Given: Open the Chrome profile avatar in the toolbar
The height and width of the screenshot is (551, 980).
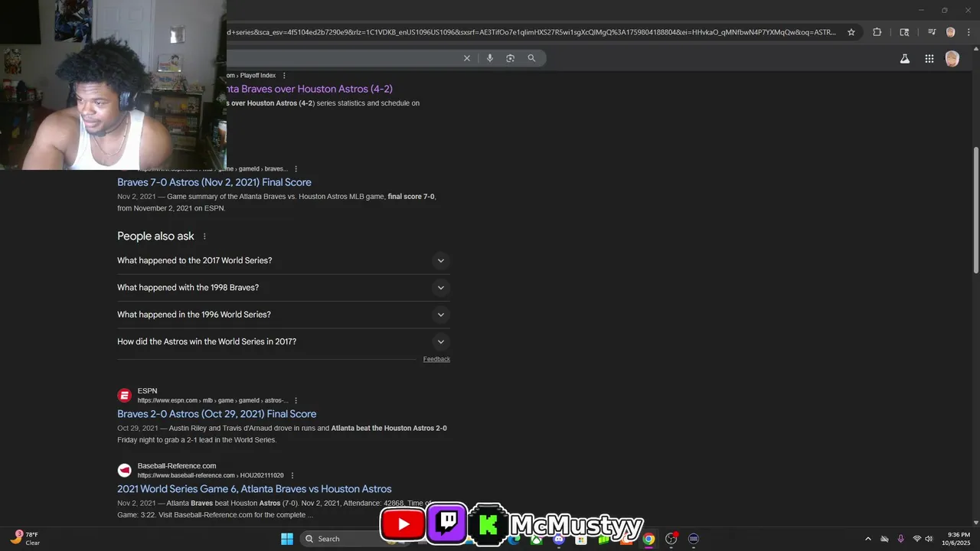Looking at the screenshot, I should coord(950,32).
